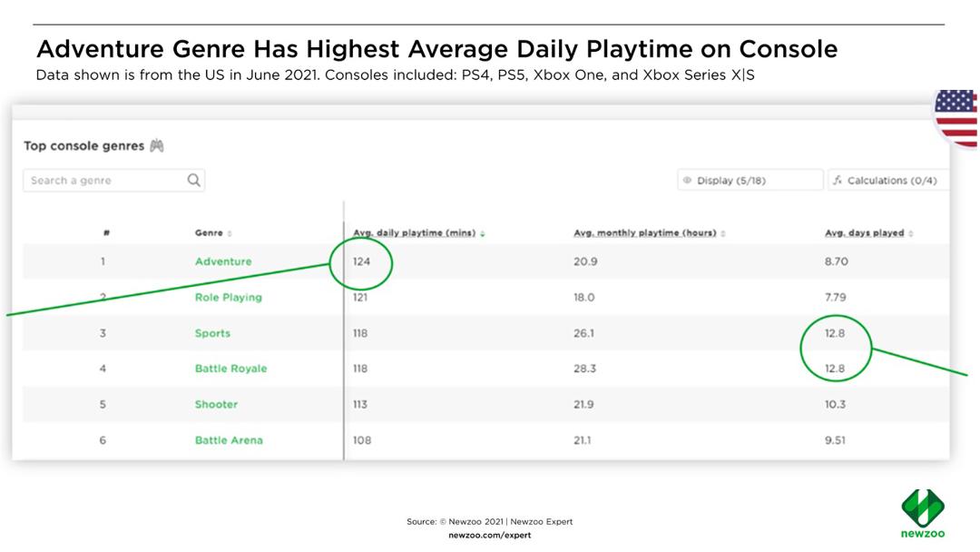Viewport: 980px width, 552px height.
Task: Open the Battle Royale genre link
Action: [230, 369]
